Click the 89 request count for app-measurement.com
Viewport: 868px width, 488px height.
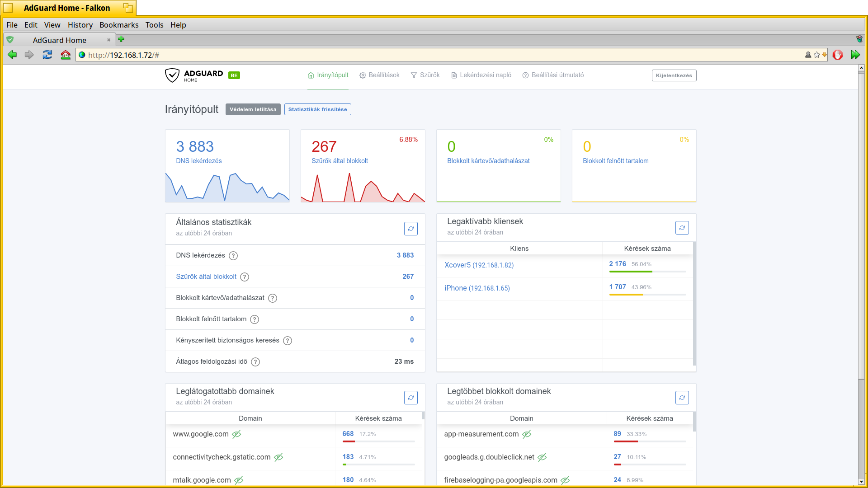tap(617, 434)
